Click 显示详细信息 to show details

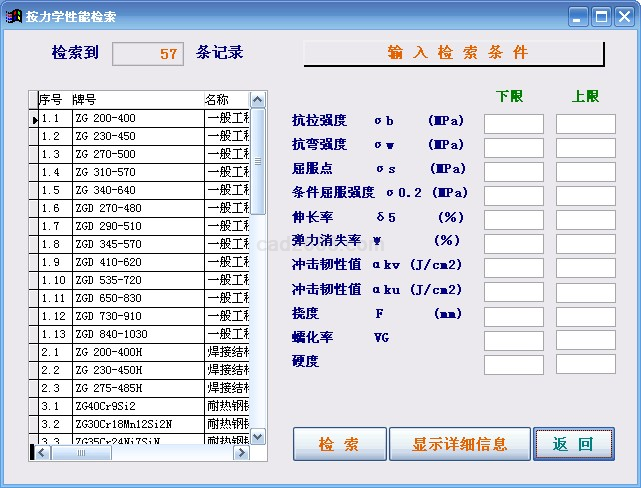tap(459, 444)
